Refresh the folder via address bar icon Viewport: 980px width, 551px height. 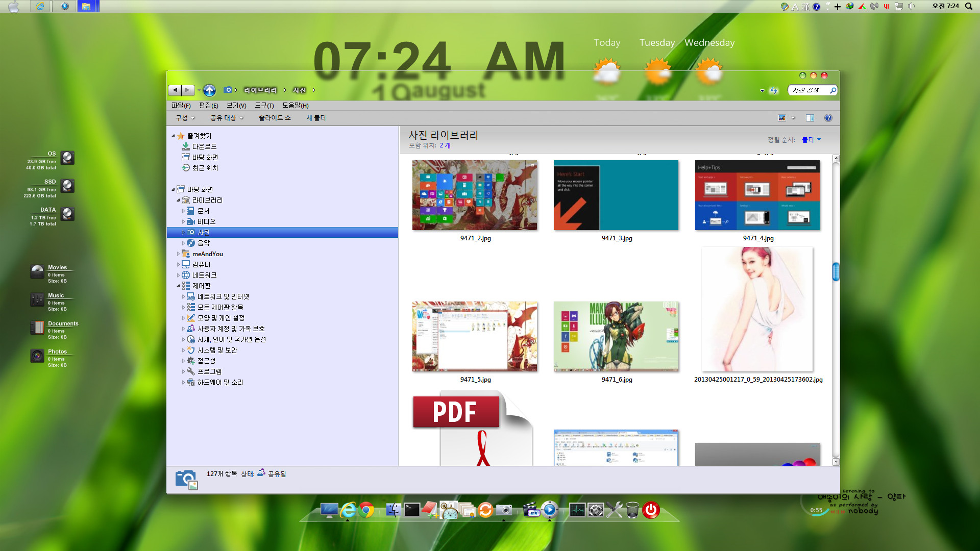774,90
